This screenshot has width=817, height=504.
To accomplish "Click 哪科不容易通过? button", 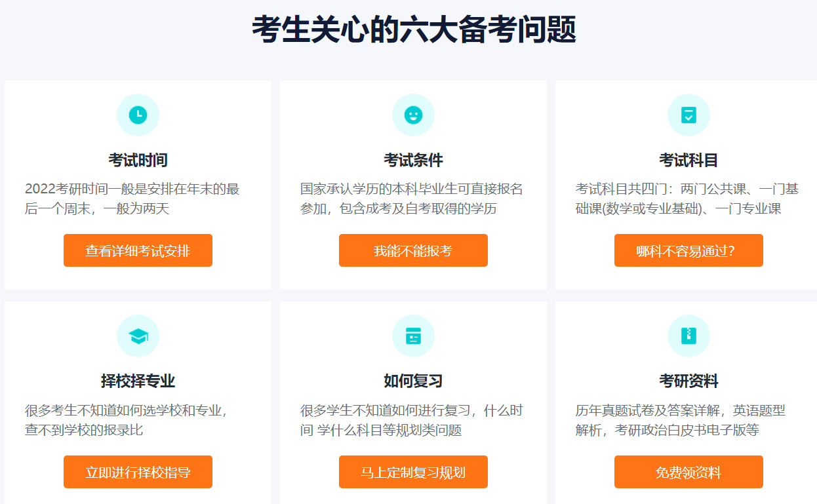I will tap(688, 250).
